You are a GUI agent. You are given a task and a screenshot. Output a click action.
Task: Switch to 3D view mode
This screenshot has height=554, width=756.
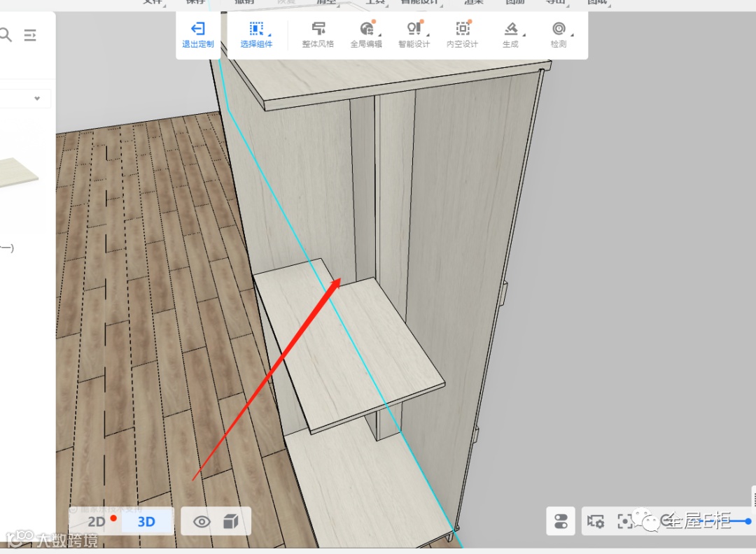[x=146, y=522]
